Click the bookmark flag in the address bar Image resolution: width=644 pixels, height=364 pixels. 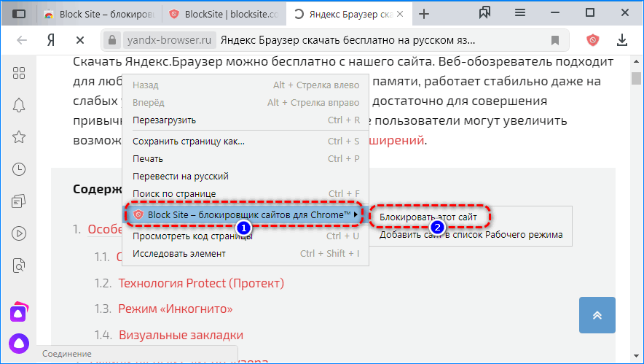click(555, 40)
